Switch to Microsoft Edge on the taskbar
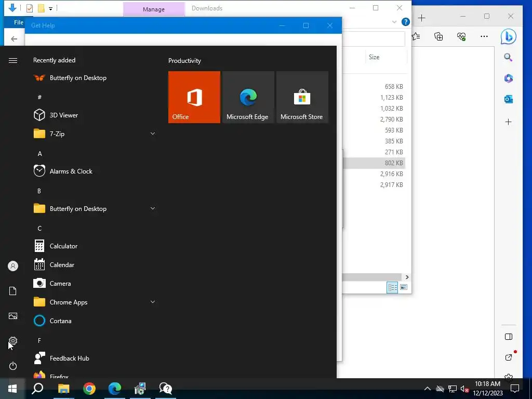The image size is (532, 399). pyautogui.click(x=115, y=389)
